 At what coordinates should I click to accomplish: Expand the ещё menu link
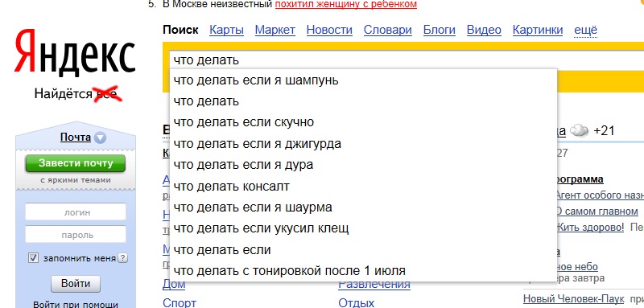(x=585, y=30)
